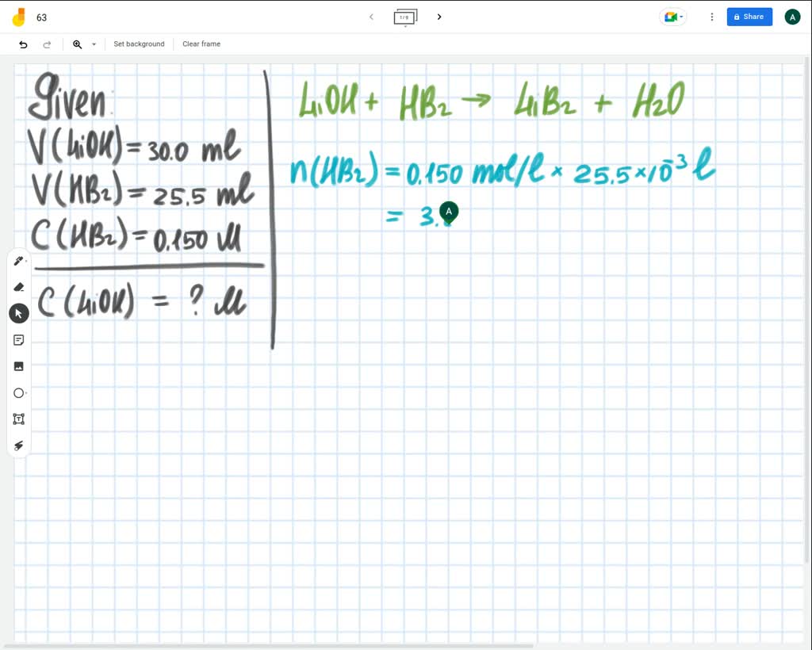Add a text box
This screenshot has width=812, height=650.
click(x=18, y=419)
